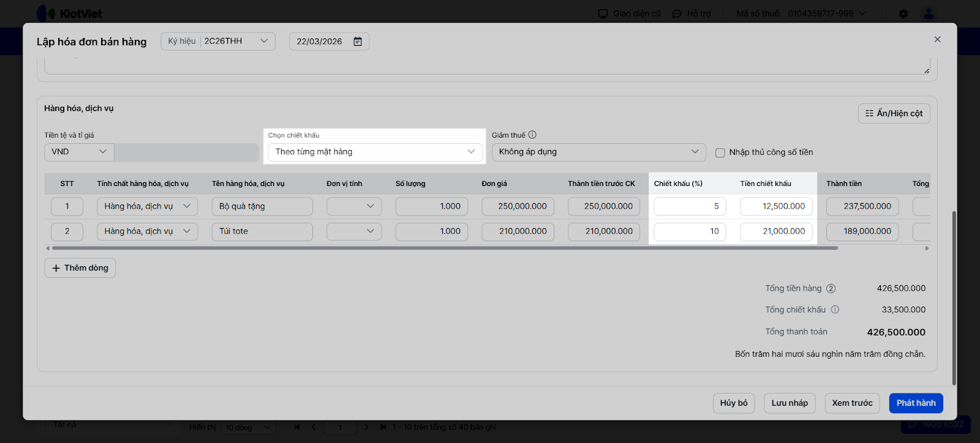Screen dimensions: 980x443
Task: Tick the Nhập thủ công số tiền checkbox
Action: tap(720, 152)
